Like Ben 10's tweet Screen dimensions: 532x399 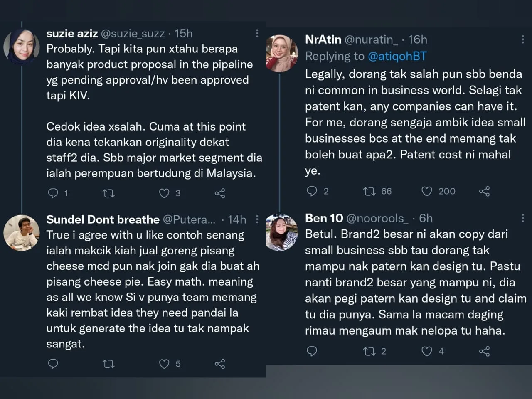pos(427,351)
